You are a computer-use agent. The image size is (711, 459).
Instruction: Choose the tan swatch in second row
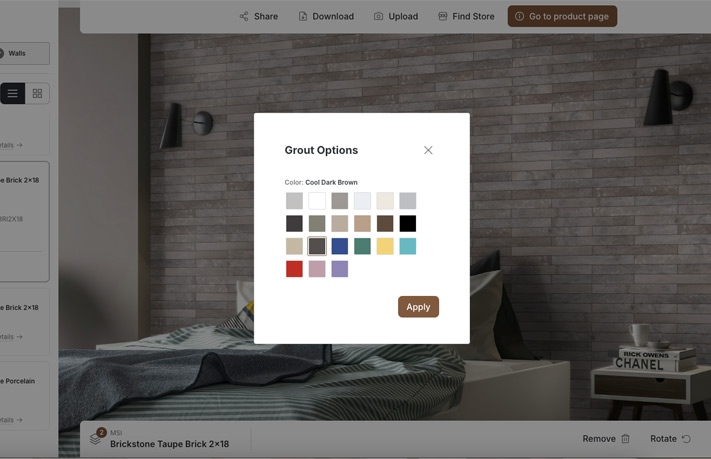pyautogui.click(x=362, y=224)
